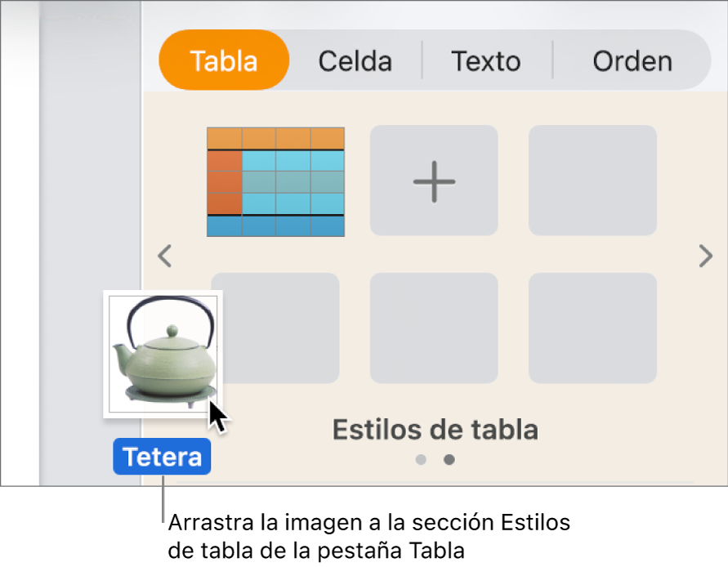Select the bottom-right empty style slot
This screenshot has height=567, width=728.
pyautogui.click(x=592, y=328)
